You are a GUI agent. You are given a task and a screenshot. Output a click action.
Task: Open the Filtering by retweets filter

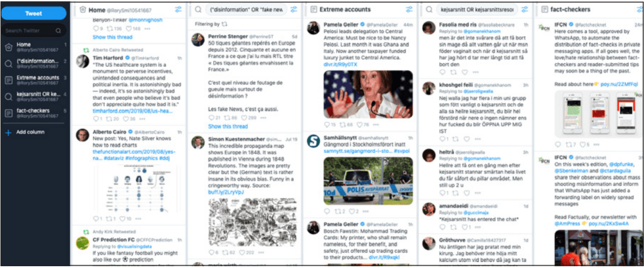(211, 24)
